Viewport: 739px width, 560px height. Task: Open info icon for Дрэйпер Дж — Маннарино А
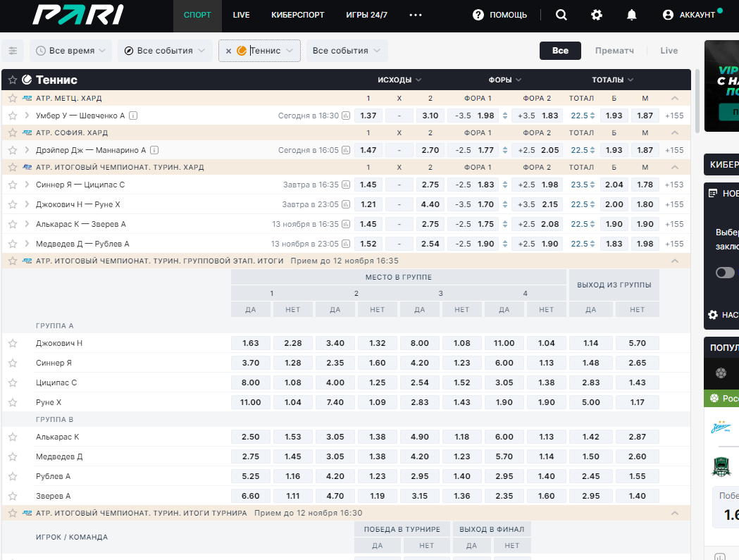point(154,150)
